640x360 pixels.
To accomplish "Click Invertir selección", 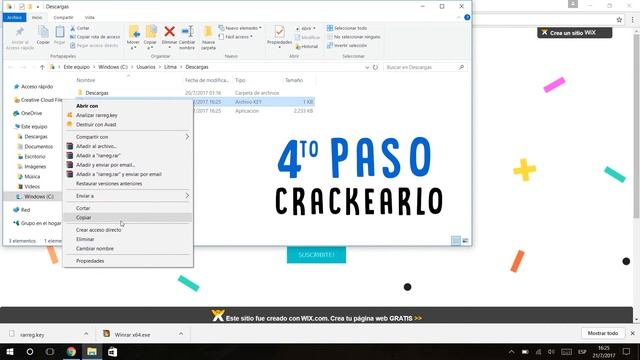I will click(x=347, y=46).
